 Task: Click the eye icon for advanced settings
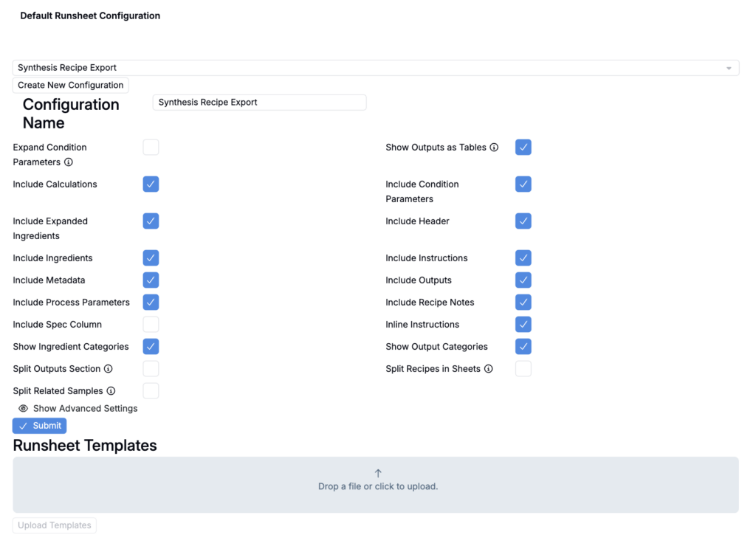click(x=23, y=409)
